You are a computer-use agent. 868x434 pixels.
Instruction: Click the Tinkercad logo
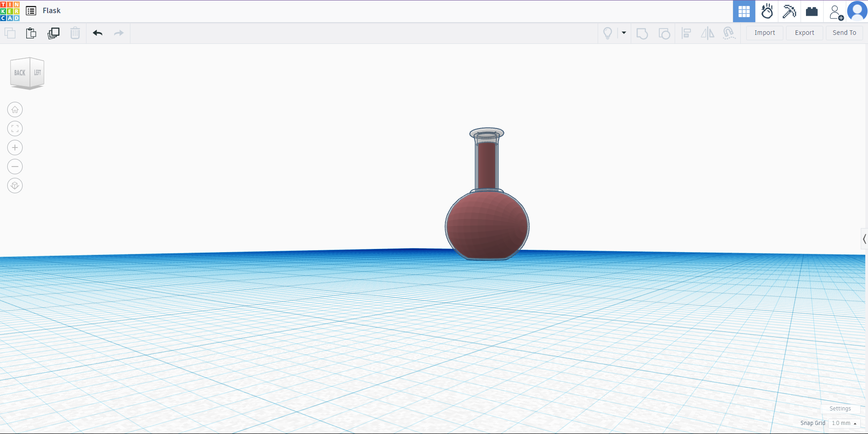[x=10, y=11]
